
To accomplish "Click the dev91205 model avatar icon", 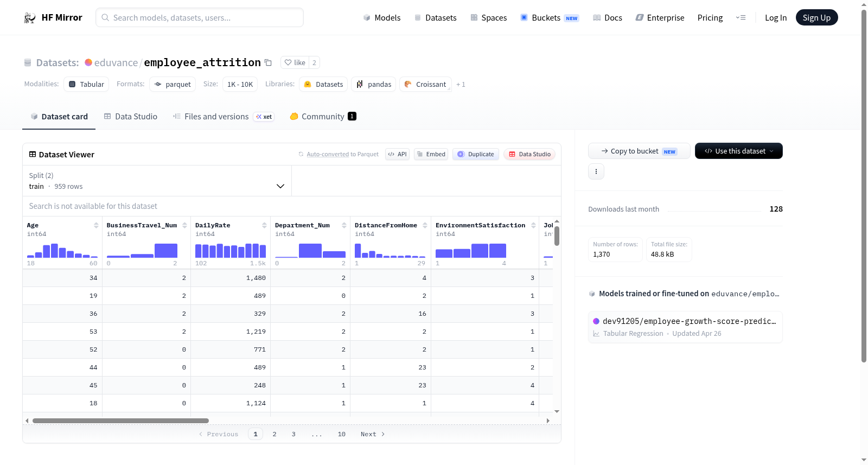I will tap(596, 321).
